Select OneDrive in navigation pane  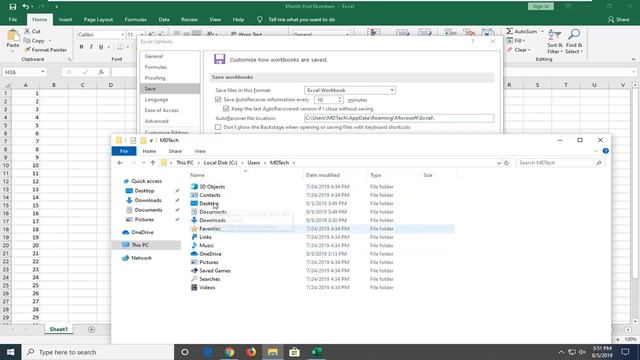pos(142,232)
